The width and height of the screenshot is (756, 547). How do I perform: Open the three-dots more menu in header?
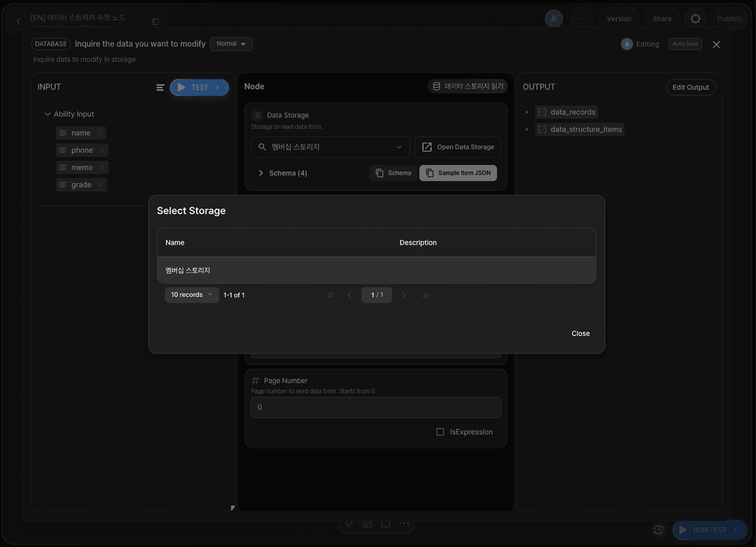click(x=583, y=19)
